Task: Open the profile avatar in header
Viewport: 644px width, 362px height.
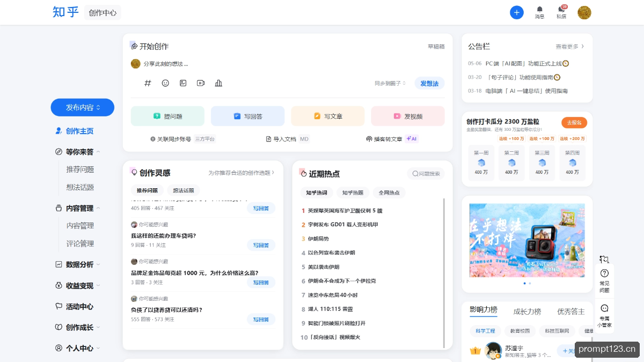Action: click(x=584, y=12)
